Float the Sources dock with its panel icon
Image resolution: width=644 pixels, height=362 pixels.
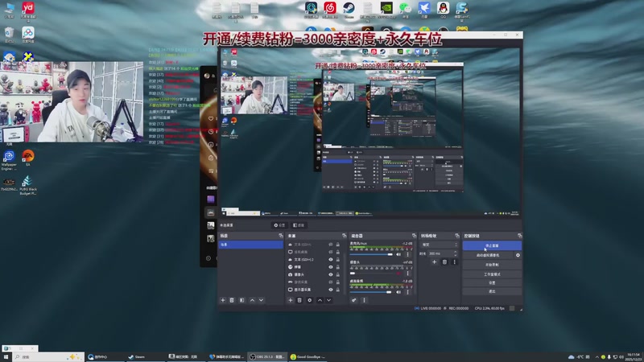345,236
